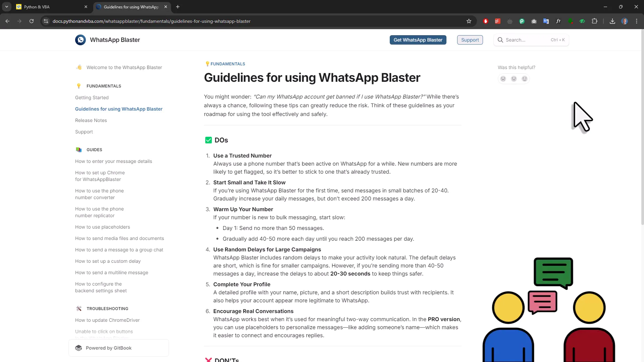The height and width of the screenshot is (362, 644).
Task: Click the browser address bar URL
Action: 152,21
